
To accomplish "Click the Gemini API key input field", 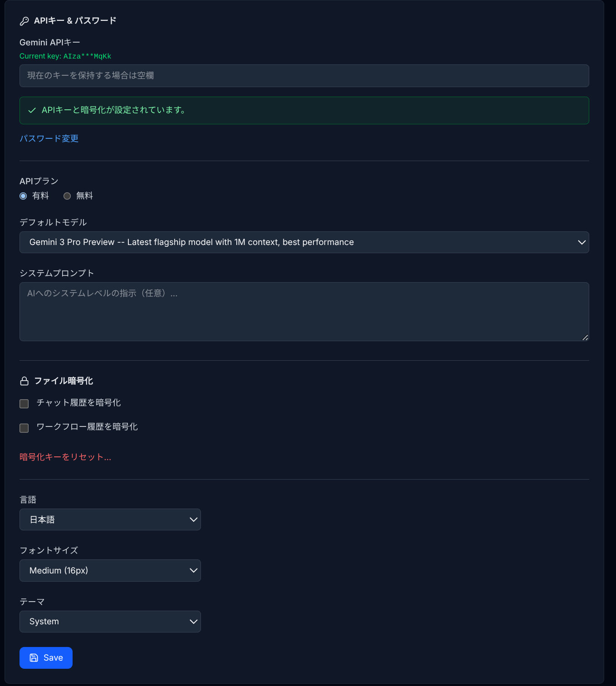I will pos(304,76).
